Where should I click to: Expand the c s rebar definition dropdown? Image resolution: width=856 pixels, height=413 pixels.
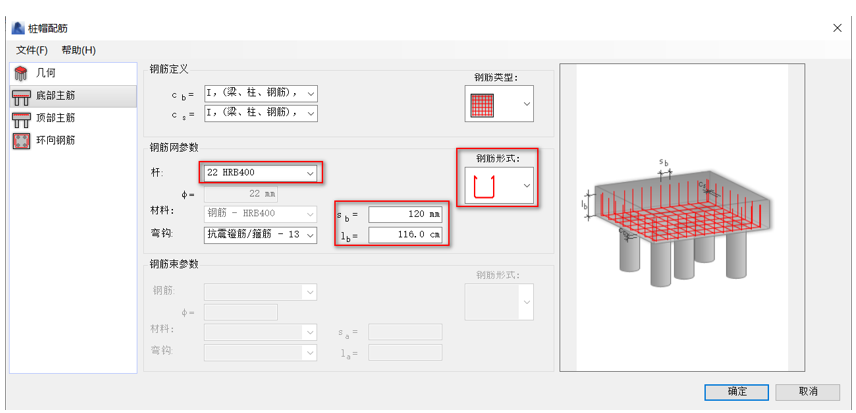(311, 113)
